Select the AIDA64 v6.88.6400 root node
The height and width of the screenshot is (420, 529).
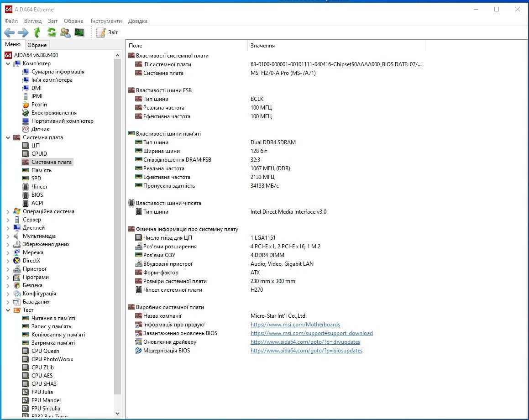(36, 55)
